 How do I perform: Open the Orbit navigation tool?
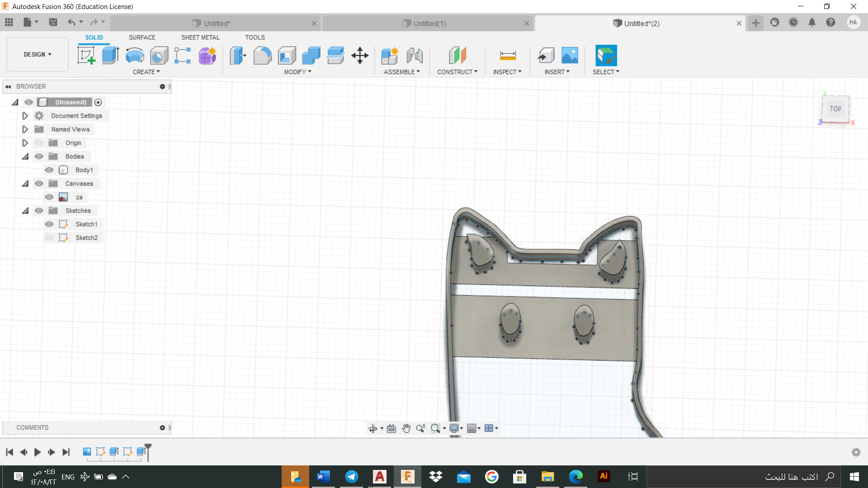point(373,428)
